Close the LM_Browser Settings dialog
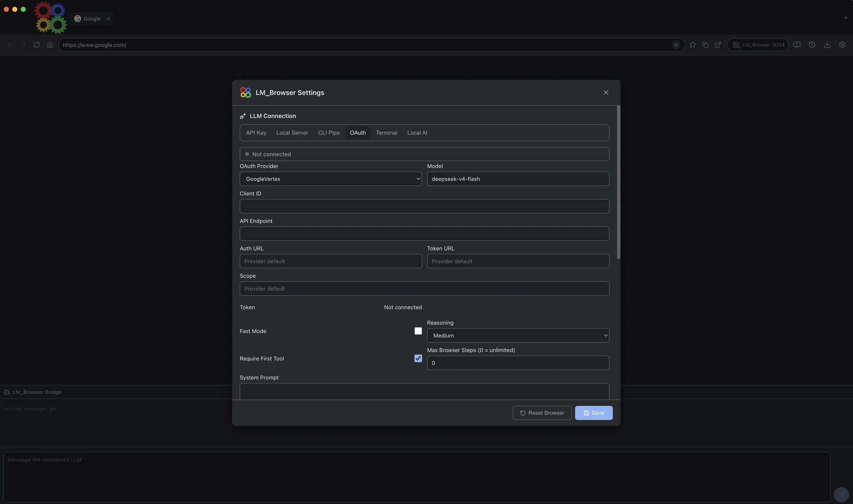 [x=606, y=93]
